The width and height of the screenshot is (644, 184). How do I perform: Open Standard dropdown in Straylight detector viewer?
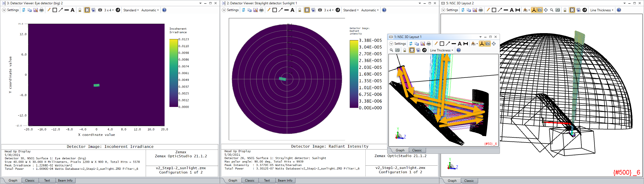(x=351, y=10)
